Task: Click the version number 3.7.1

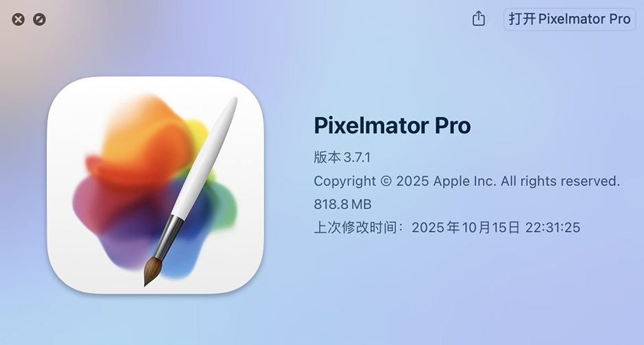Action: [x=357, y=157]
